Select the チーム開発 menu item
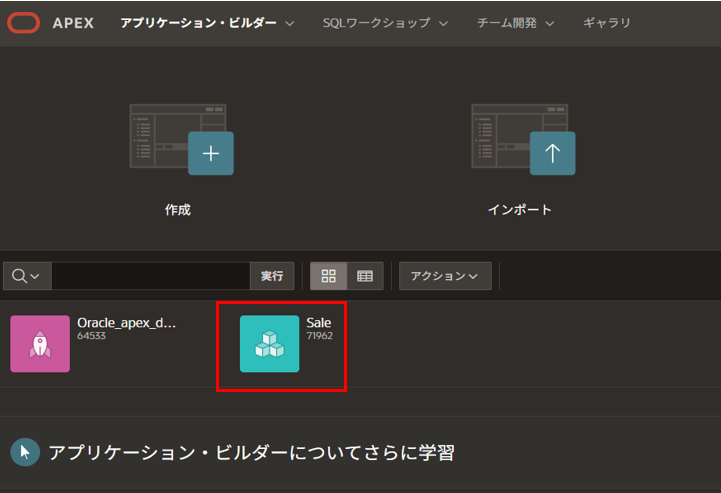Screen dimensions: 721x493 tap(508, 22)
